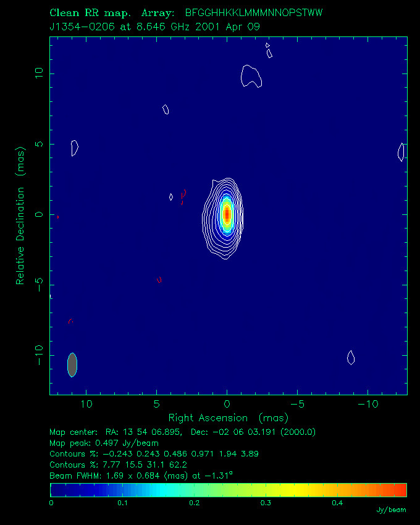Click the small white contour near RA -9, Dec -10
Image resolution: width=420 pixels, height=525 pixels.
coord(351,358)
